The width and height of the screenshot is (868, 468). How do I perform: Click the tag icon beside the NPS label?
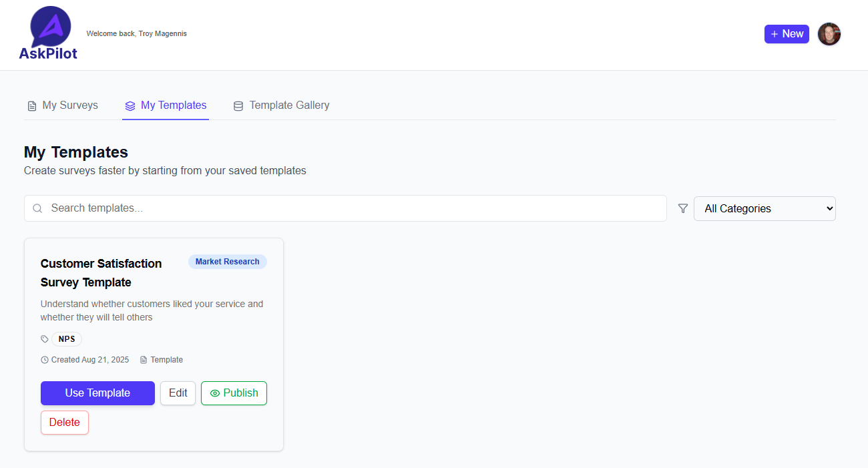(43, 338)
